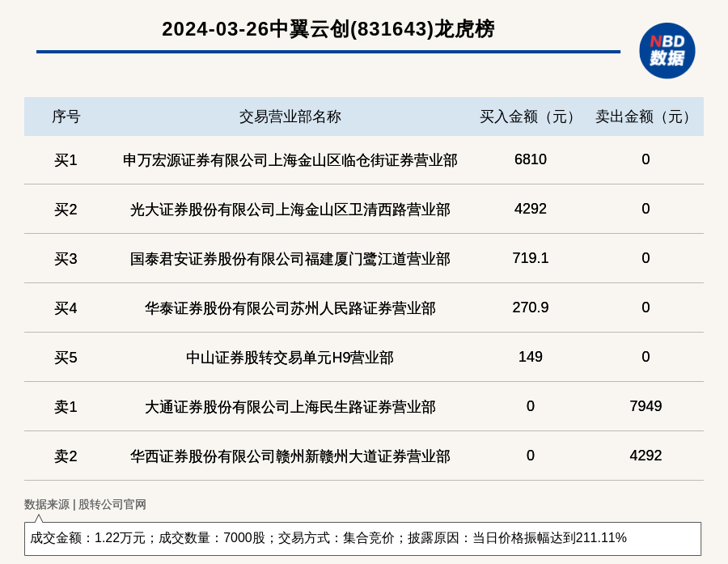The image size is (728, 564).
Task: Select the 买5 row label
Action: pos(66,358)
